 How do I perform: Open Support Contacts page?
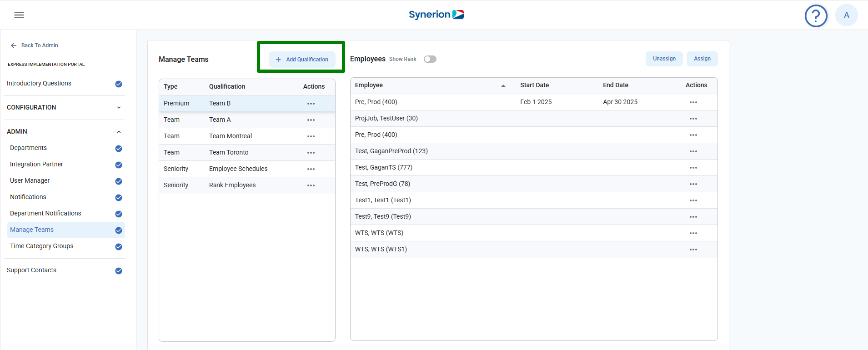click(x=31, y=270)
